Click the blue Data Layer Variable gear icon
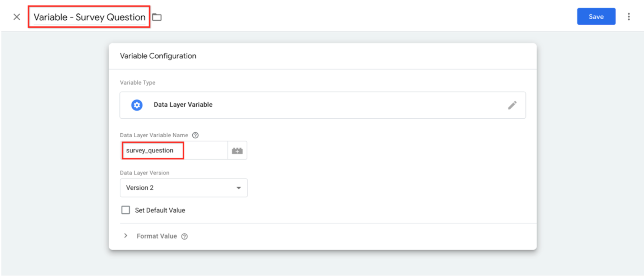The image size is (644, 276). (x=137, y=105)
